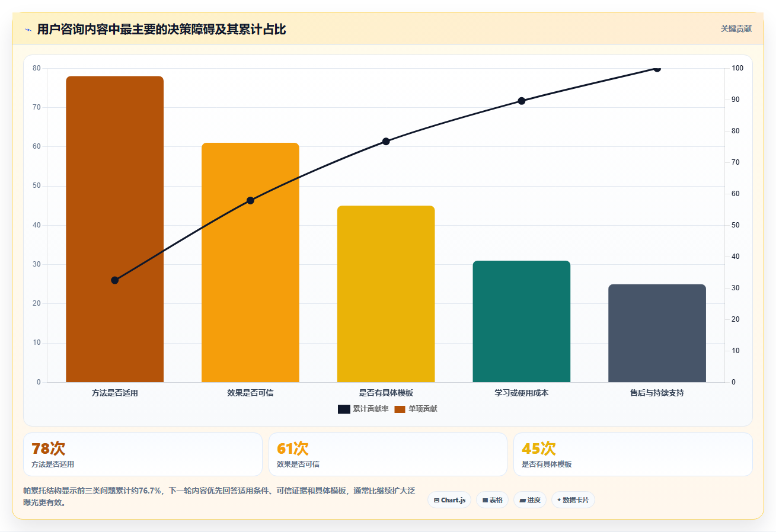The height and width of the screenshot is (532, 776).
Task: Select the Chart.js tag pill
Action: click(449, 500)
